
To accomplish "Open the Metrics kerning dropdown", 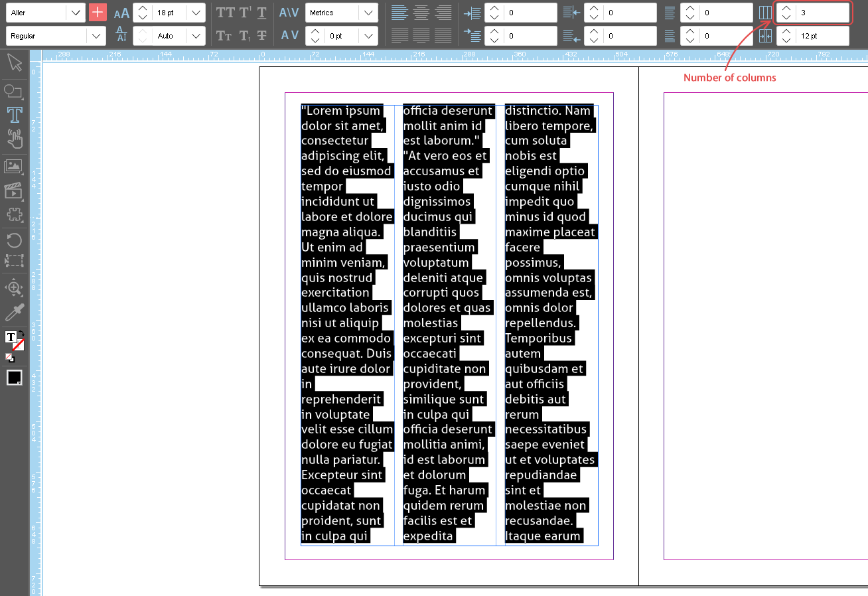I will (368, 13).
